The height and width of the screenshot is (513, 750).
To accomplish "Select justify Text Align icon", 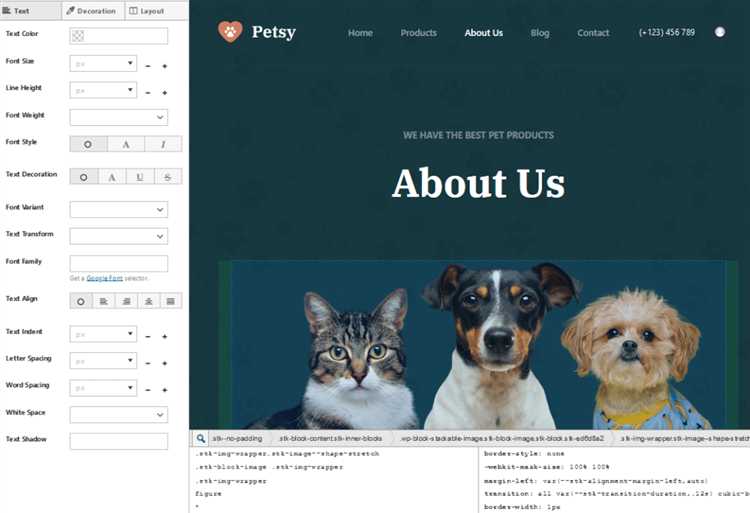I will point(171,301).
